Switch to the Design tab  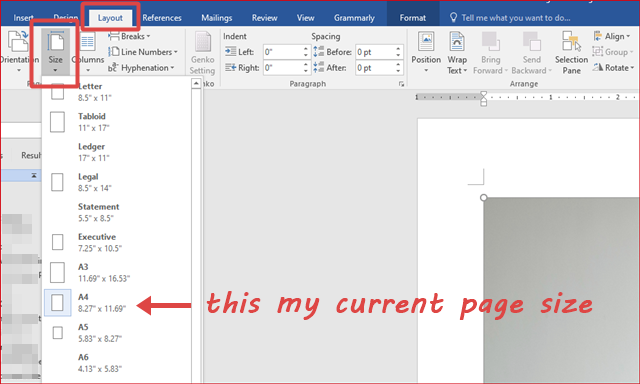(66, 18)
